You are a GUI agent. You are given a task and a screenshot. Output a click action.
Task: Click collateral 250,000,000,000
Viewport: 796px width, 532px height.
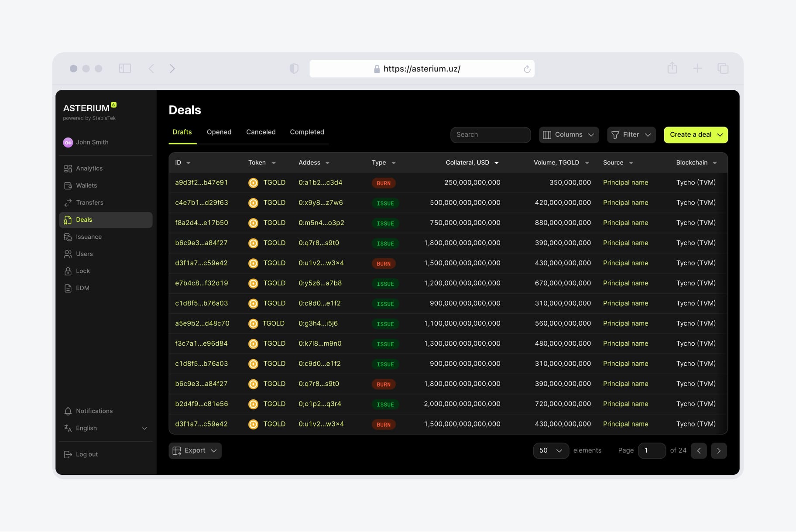pos(472,183)
